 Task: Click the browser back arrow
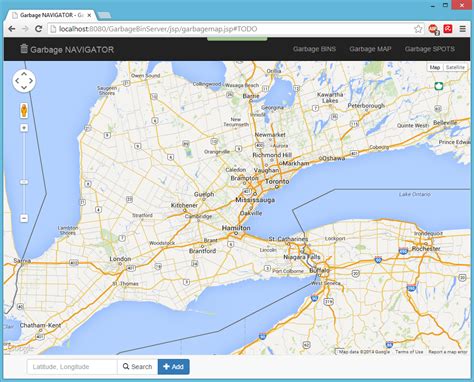click(x=12, y=29)
